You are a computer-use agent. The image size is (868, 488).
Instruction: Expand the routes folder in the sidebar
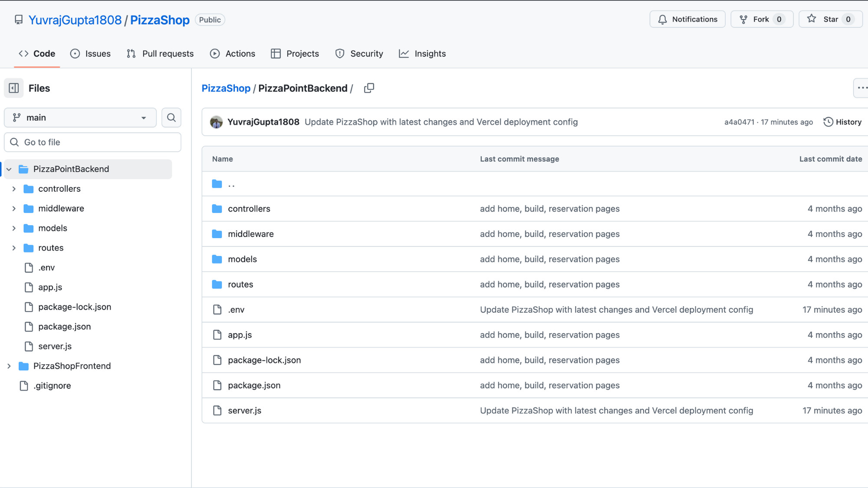[x=14, y=248]
